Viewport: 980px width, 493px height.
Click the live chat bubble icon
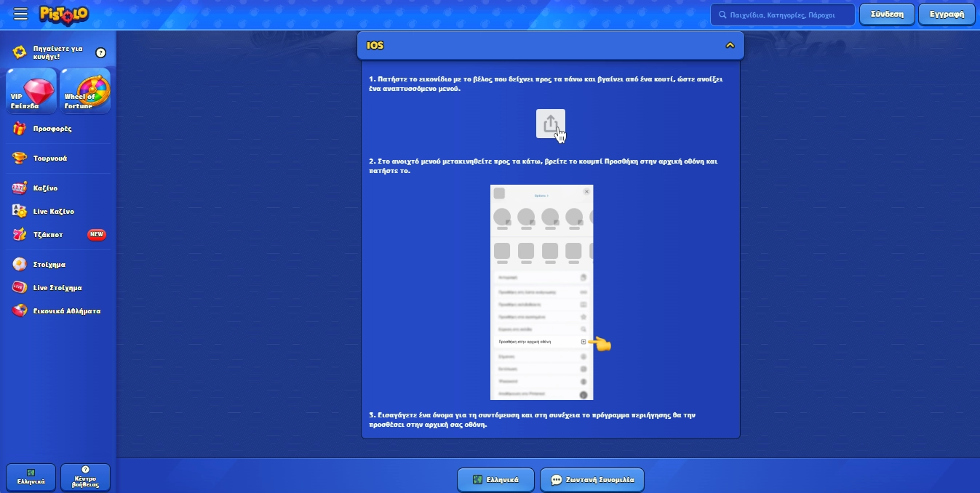tap(557, 480)
